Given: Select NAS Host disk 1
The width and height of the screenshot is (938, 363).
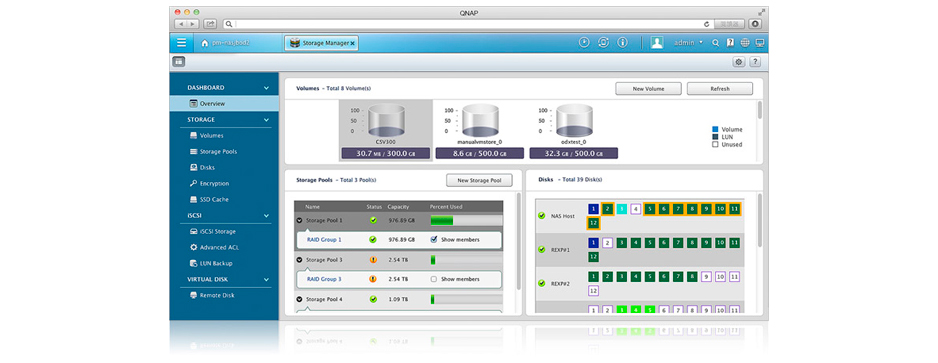Looking at the screenshot, I should (593, 209).
